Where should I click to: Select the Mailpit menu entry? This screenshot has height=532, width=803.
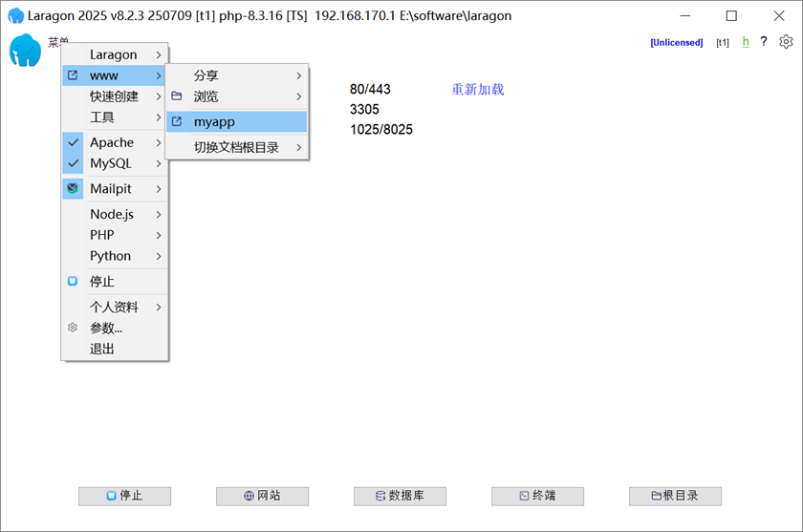115,189
